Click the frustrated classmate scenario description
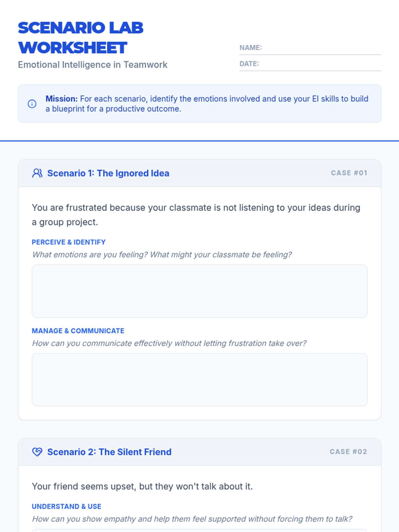The width and height of the screenshot is (399, 532). pyautogui.click(x=196, y=214)
